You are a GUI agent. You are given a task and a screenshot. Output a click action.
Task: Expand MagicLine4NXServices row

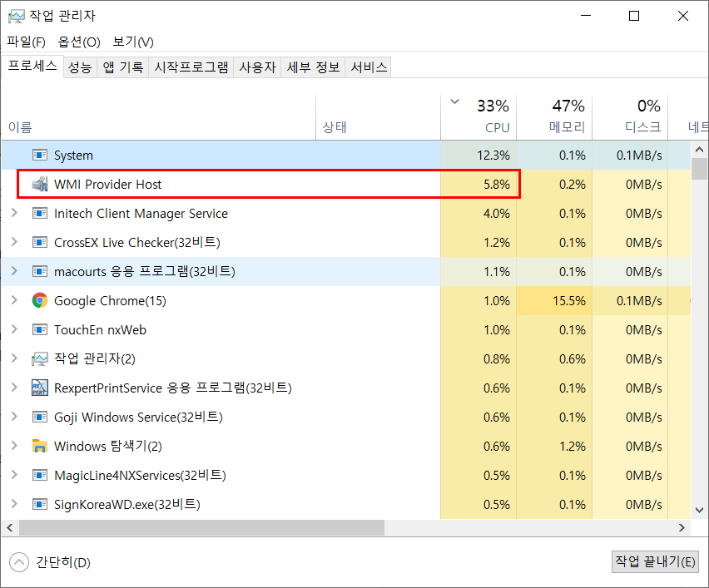click(14, 475)
